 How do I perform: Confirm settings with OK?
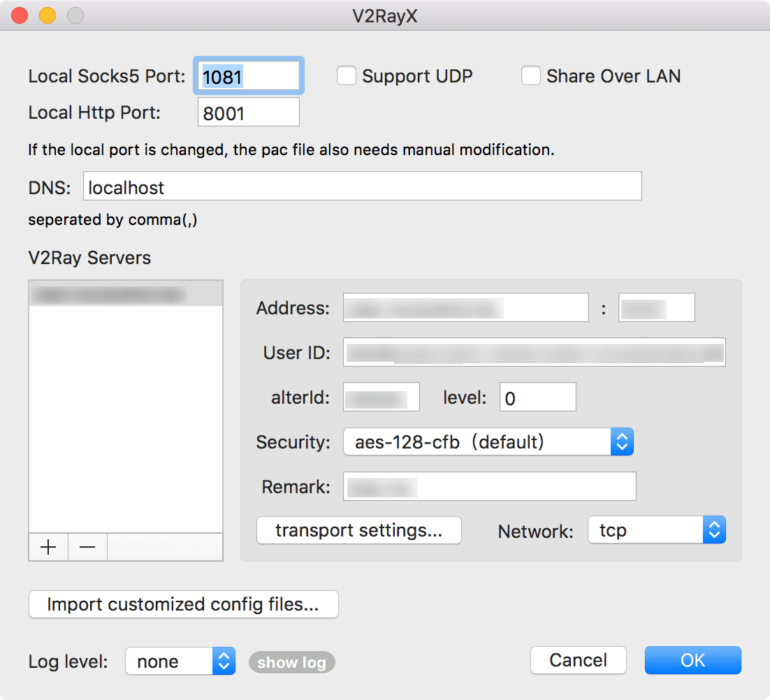tap(692, 659)
